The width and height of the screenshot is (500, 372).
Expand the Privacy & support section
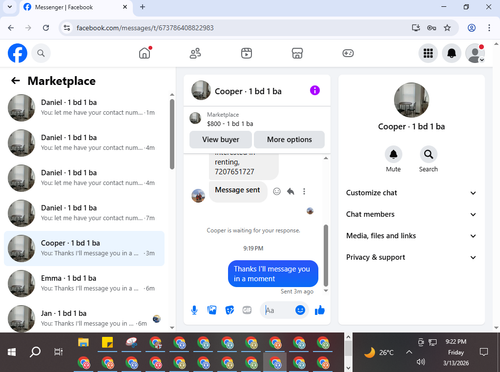click(x=411, y=257)
